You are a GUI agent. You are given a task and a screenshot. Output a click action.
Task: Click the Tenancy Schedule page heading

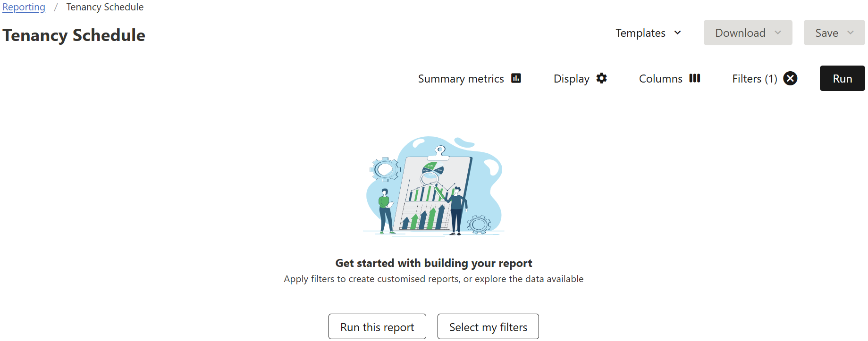pyautogui.click(x=74, y=35)
